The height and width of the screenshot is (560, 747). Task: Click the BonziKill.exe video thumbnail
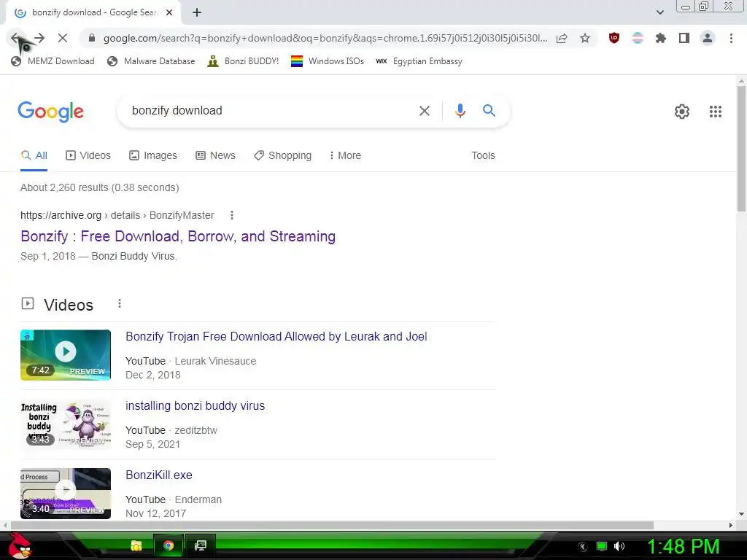click(66, 494)
